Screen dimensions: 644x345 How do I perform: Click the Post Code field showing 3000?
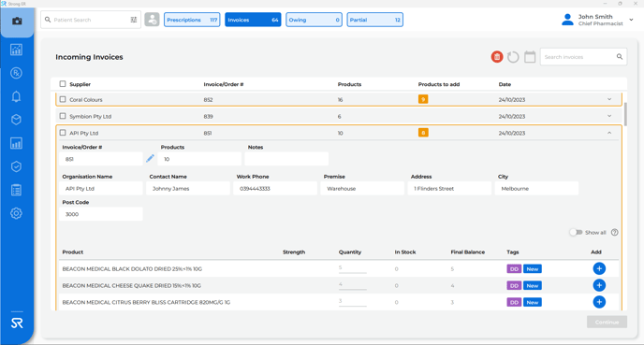(x=101, y=214)
